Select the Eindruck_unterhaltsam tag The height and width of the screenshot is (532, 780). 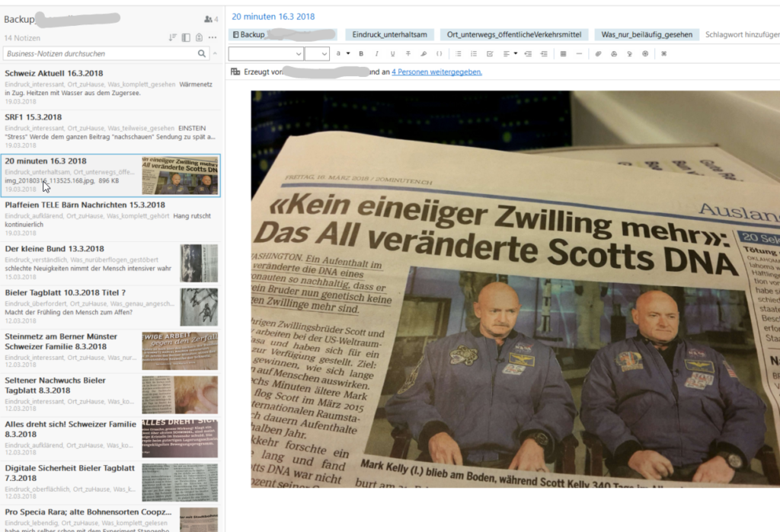tap(389, 34)
